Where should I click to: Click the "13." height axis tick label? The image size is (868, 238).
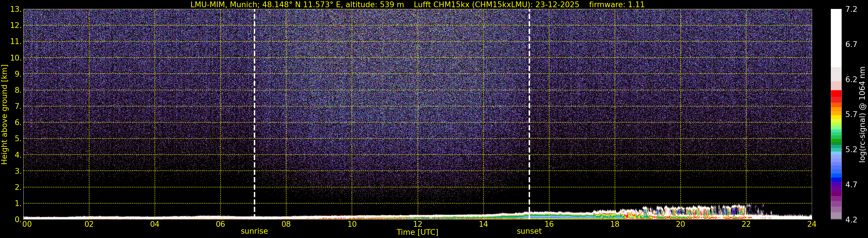pos(16,9)
